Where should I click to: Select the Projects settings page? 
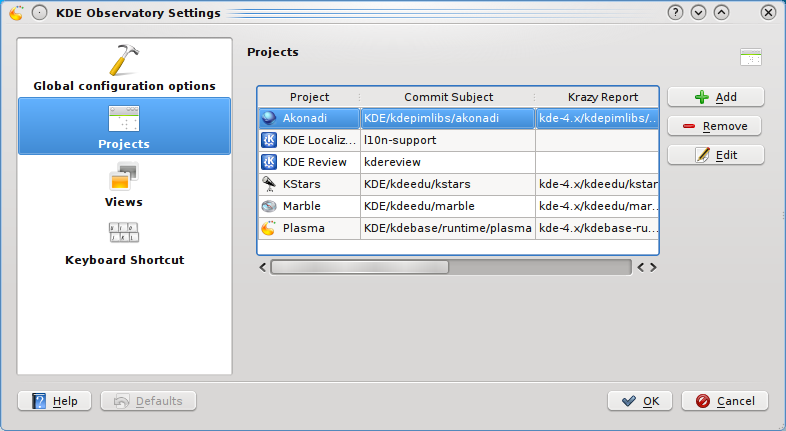pos(124,127)
